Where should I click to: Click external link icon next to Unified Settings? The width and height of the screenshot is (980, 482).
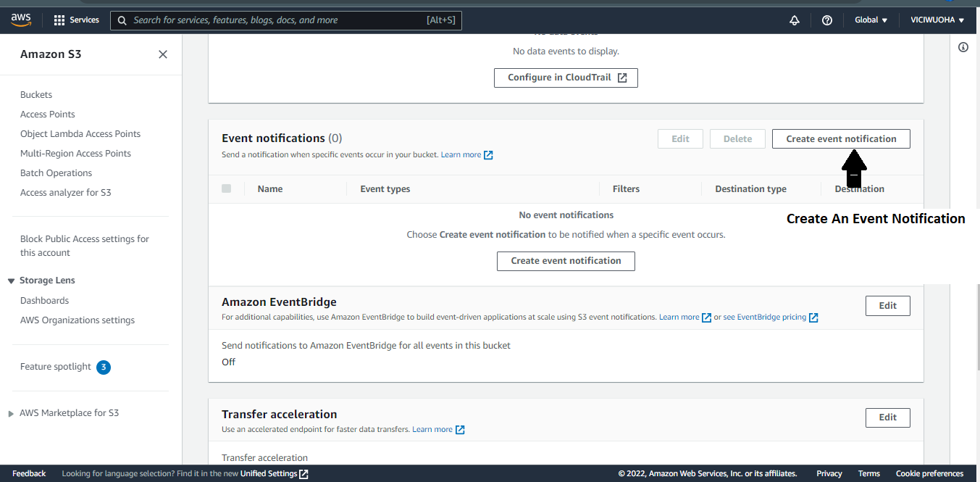pyautogui.click(x=303, y=474)
